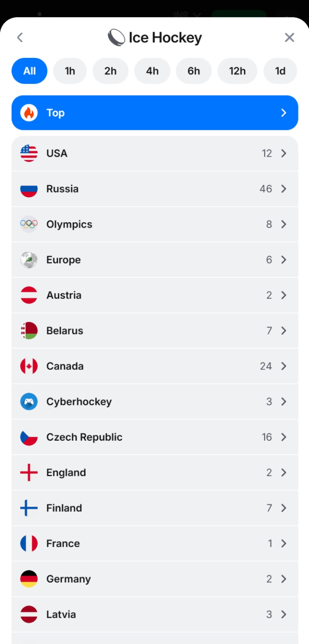Open the Finland category
The image size is (309, 644).
pos(154,508)
